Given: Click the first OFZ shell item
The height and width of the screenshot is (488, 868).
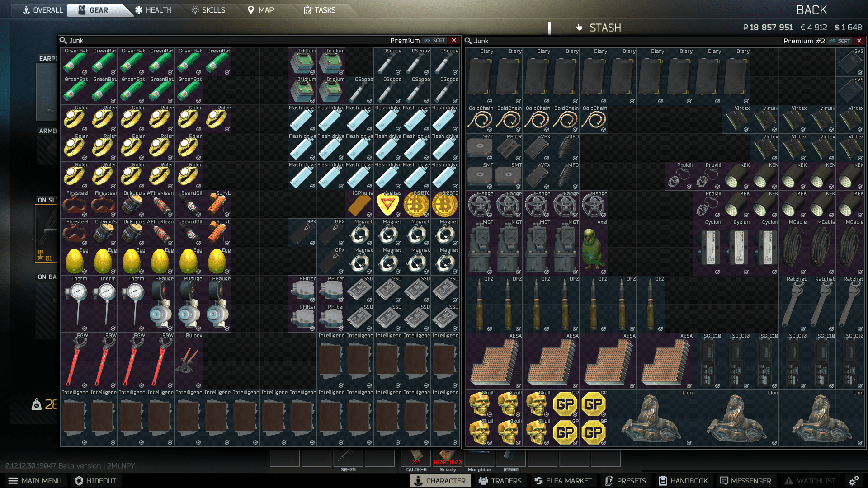Looking at the screenshot, I should tap(480, 304).
